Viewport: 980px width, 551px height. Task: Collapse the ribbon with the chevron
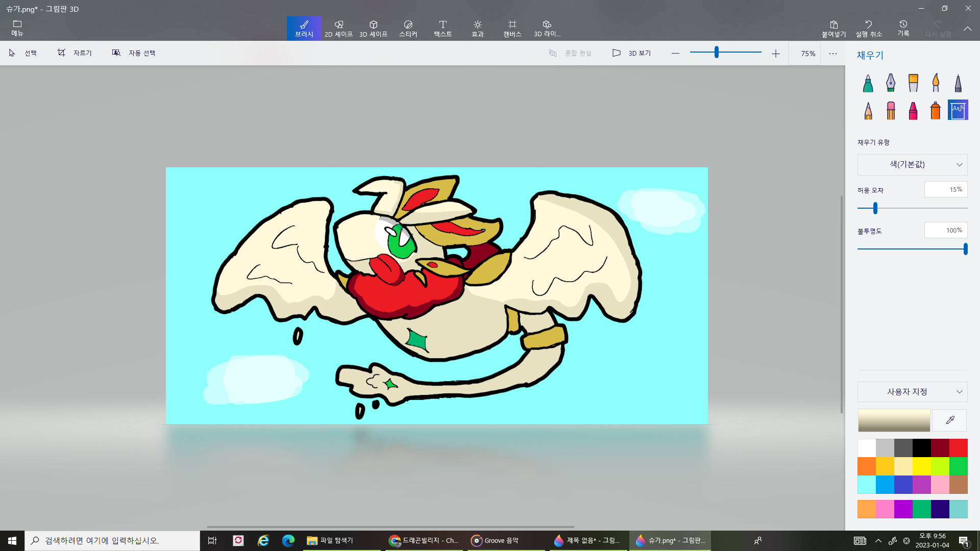pyautogui.click(x=967, y=29)
